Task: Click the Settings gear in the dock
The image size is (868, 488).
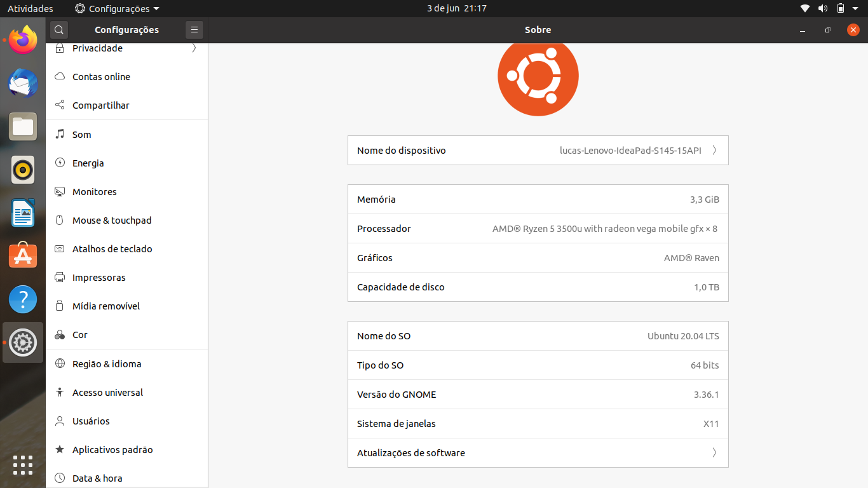Action: [x=23, y=342]
